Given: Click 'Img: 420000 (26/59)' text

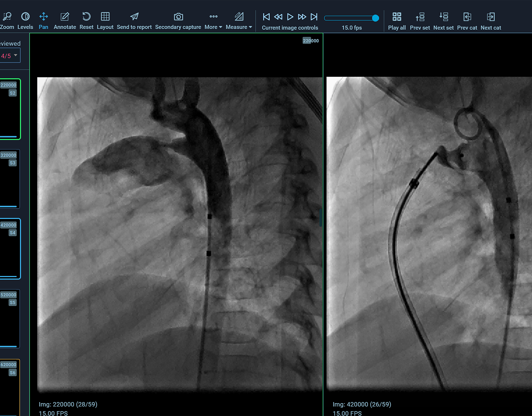Looking at the screenshot, I should click(362, 404).
